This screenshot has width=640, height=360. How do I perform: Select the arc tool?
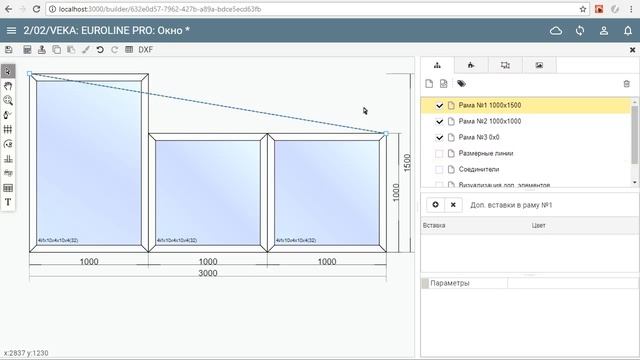[x=8, y=144]
